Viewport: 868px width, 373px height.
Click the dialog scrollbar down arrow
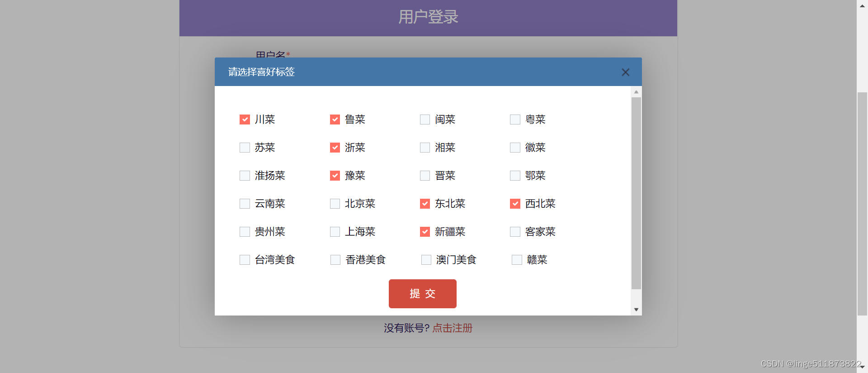636,310
